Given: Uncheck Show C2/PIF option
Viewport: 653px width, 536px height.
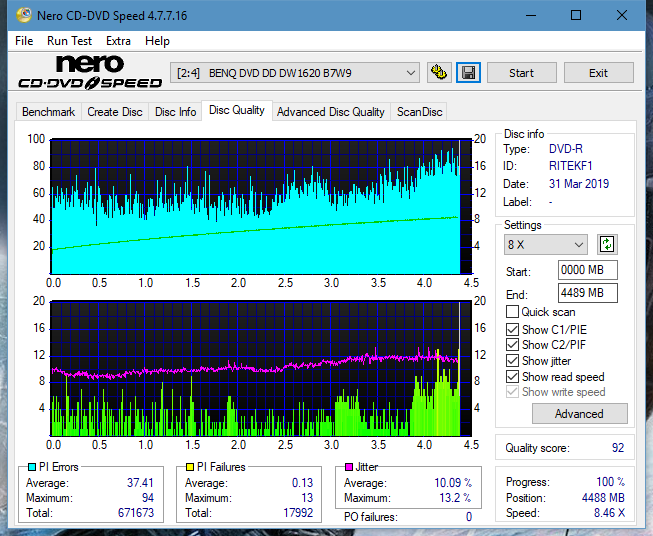Looking at the screenshot, I should point(512,345).
